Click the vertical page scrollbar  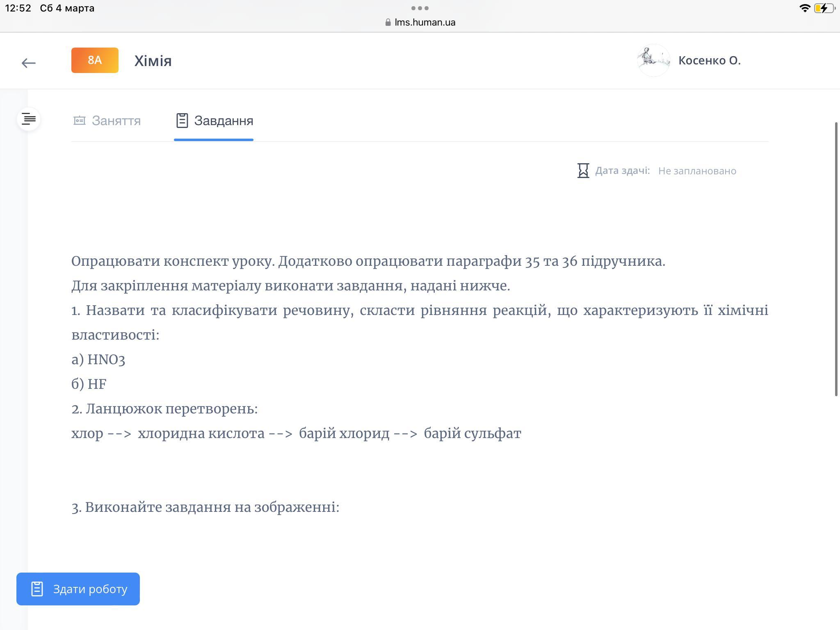(x=836, y=258)
